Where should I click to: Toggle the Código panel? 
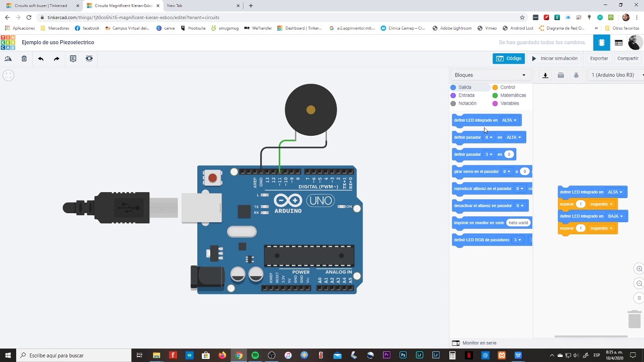pos(509,59)
